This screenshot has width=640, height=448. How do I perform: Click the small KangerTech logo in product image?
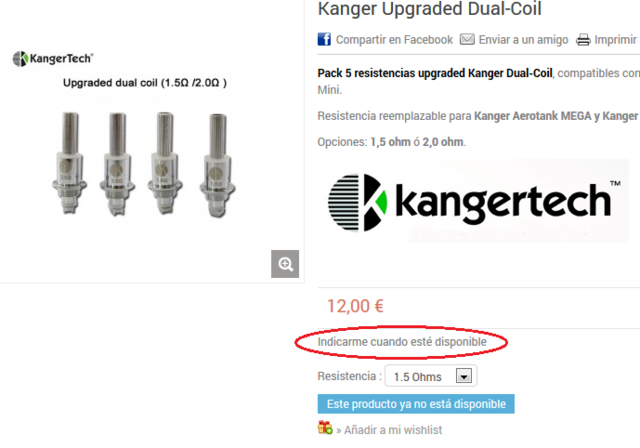click(x=53, y=59)
